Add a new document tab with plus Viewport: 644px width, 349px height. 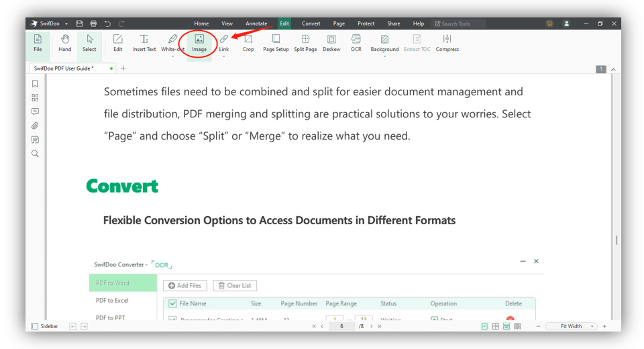point(123,68)
